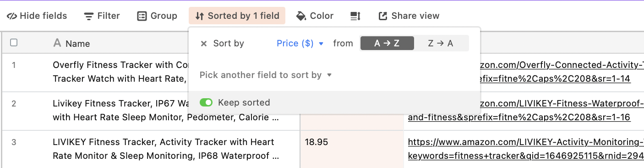Select the A → Z sort order
The image size is (644, 168).
pos(387,44)
